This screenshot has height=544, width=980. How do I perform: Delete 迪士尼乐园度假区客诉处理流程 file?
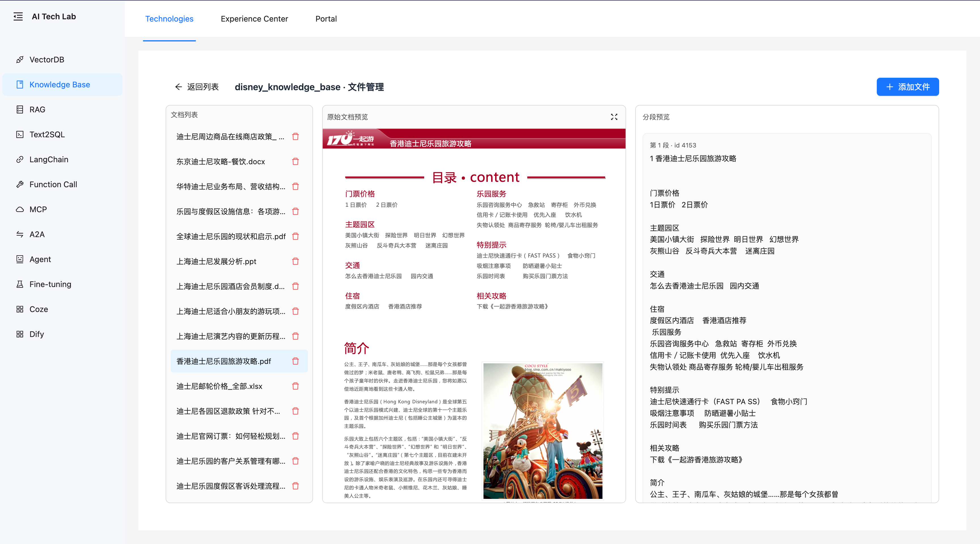pos(295,486)
